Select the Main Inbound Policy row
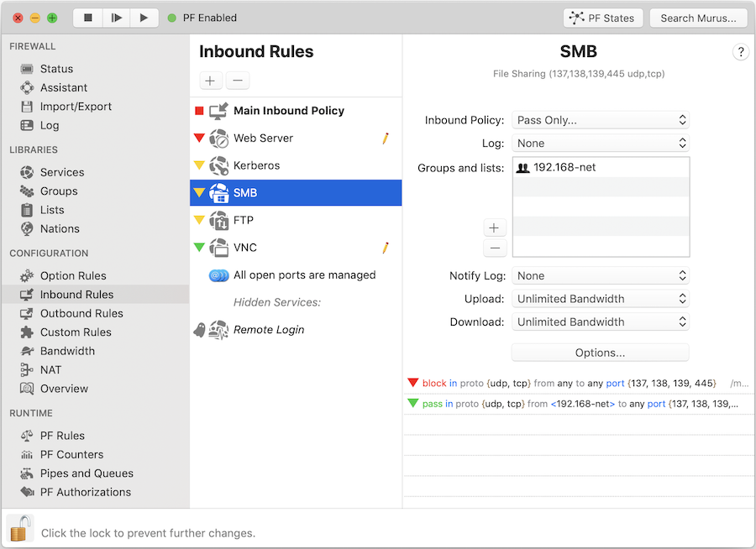The image size is (756, 549). tap(296, 111)
